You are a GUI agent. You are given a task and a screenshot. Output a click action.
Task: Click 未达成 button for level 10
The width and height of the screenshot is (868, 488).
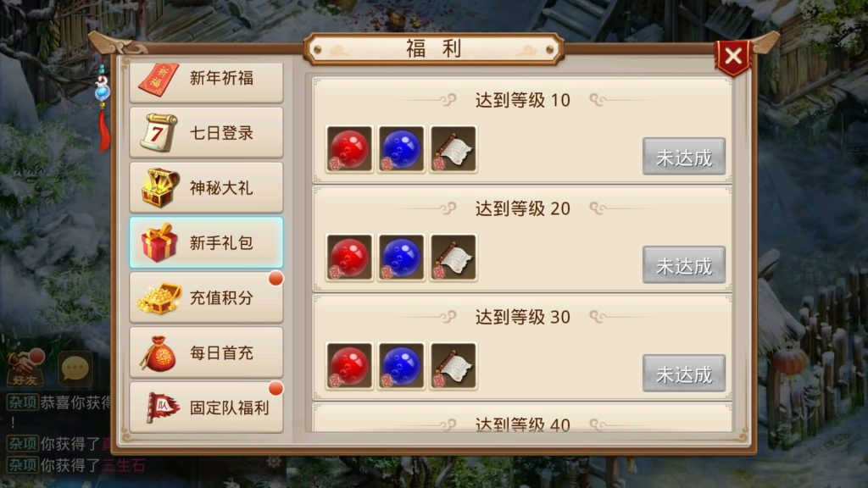click(684, 157)
